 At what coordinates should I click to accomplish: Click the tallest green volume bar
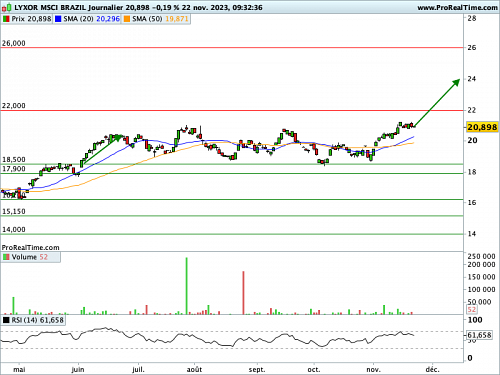click(x=186, y=286)
